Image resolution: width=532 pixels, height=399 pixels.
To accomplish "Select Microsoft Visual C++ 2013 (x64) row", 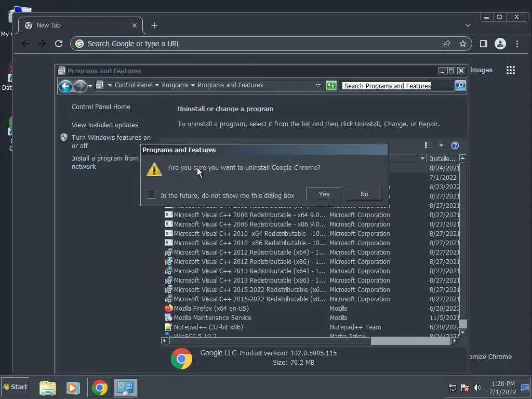I will (312, 271).
